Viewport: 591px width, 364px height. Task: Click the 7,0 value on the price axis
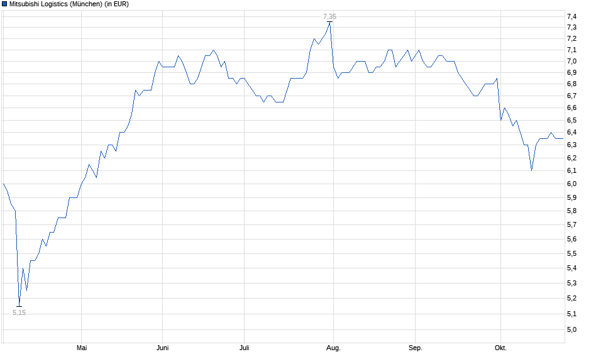[x=573, y=62]
